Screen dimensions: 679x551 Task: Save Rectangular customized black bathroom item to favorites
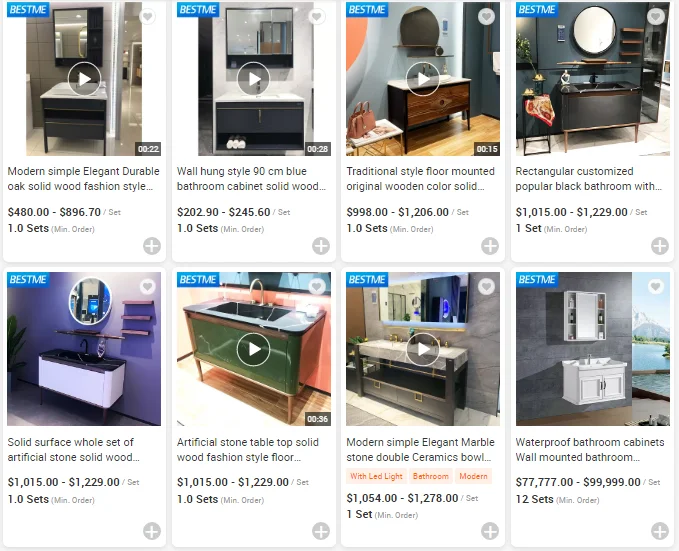coord(656,16)
